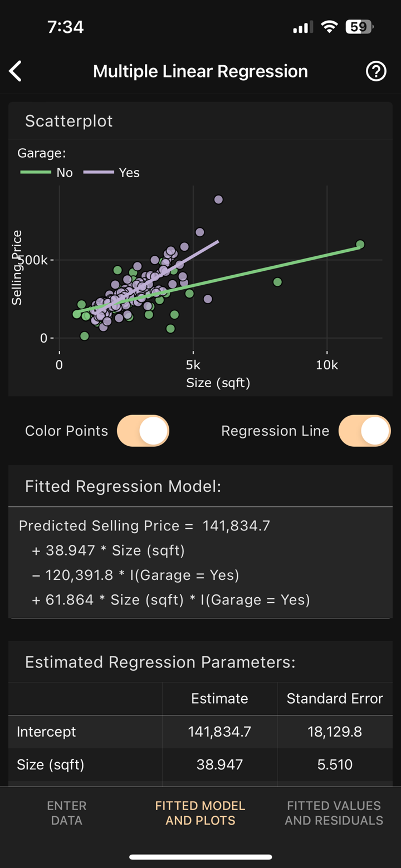Tap the battery indicator showing 59
The width and height of the screenshot is (401, 868).
pyautogui.click(x=359, y=26)
